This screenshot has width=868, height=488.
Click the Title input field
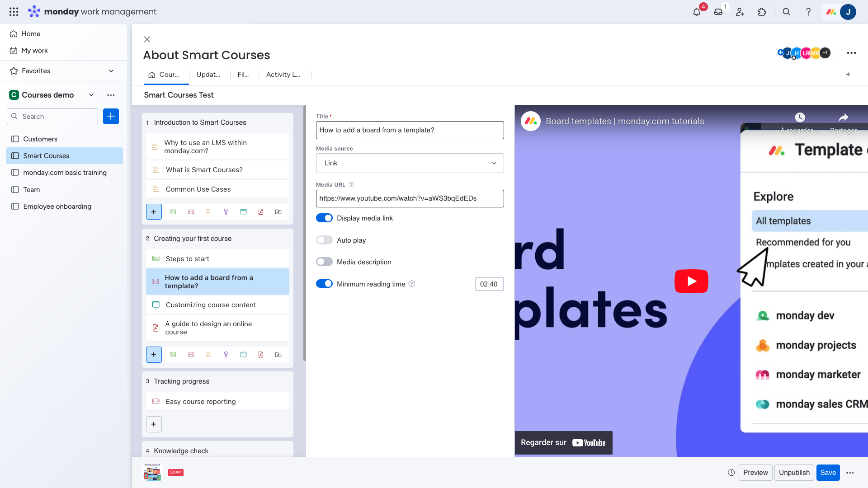[410, 130]
